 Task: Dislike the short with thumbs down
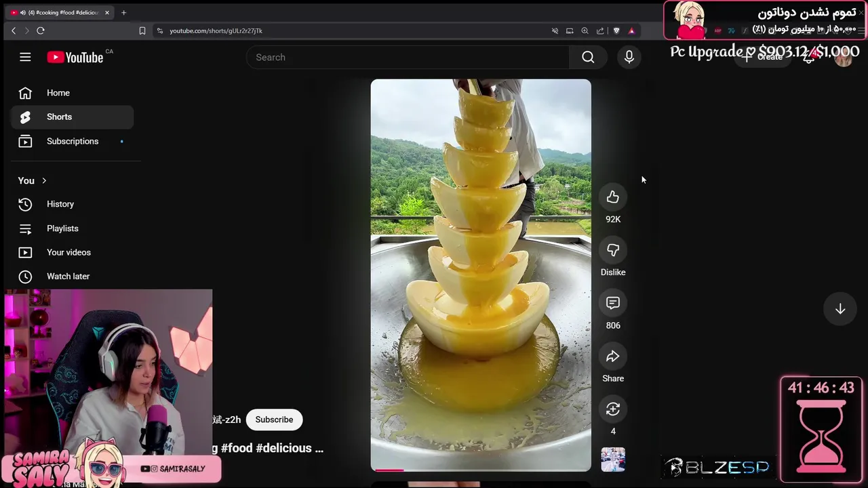coord(613,250)
